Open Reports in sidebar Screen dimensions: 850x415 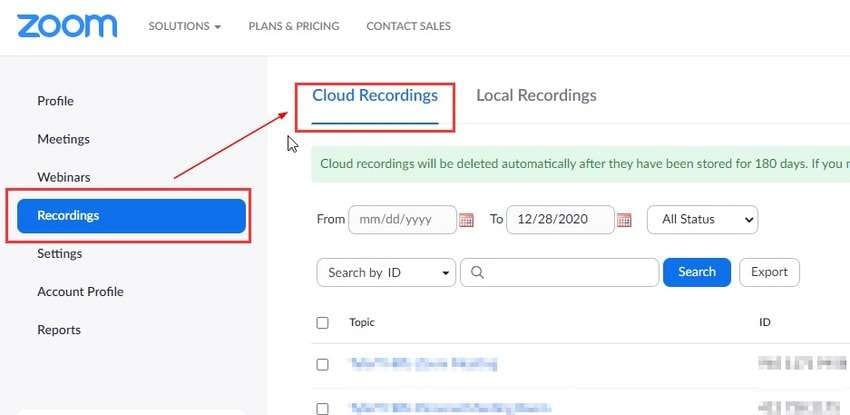pos(59,330)
